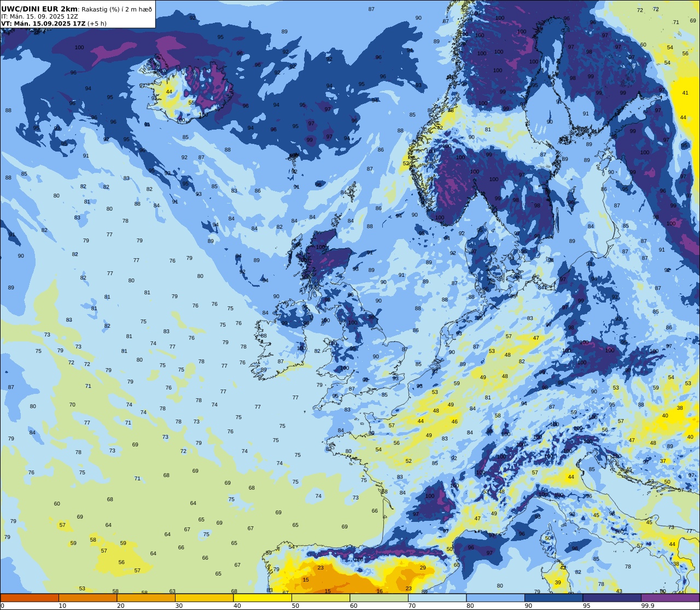Viewport: 700px width, 610px height.
Task: Select the medium blue 80–90 legend swatch
Action: (x=495, y=597)
